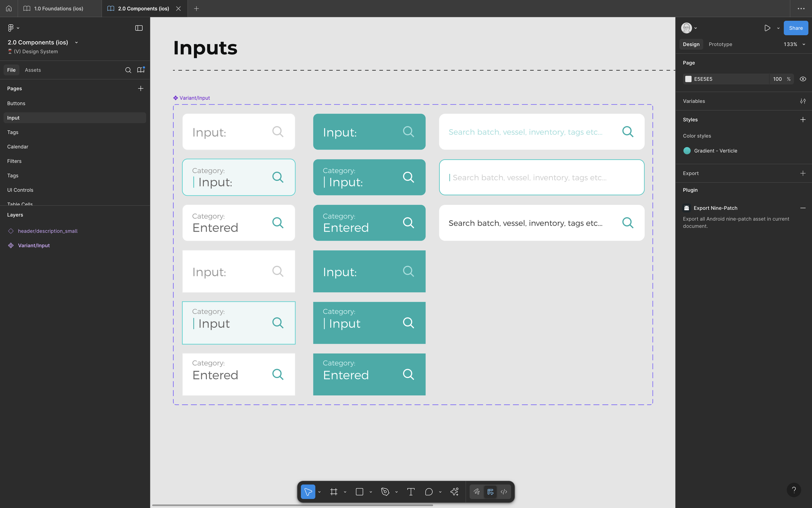Open the Figma main menu dropdown
812x508 pixels.
(x=13, y=28)
